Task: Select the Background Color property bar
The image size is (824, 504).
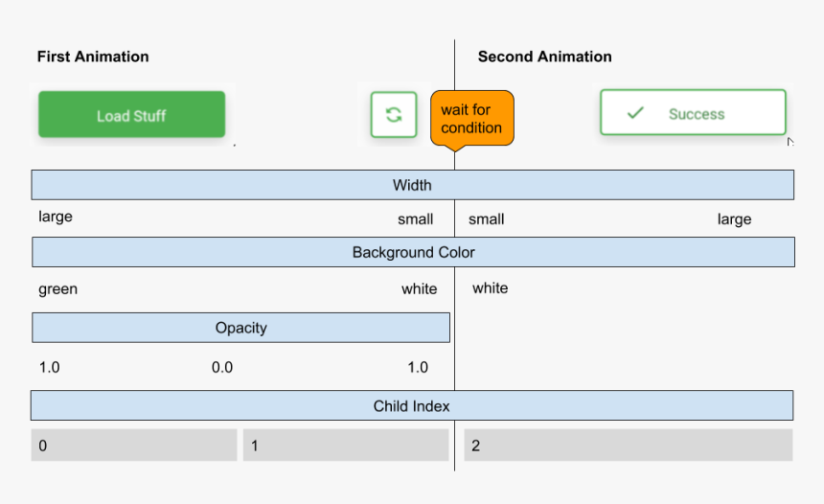Action: 413,252
